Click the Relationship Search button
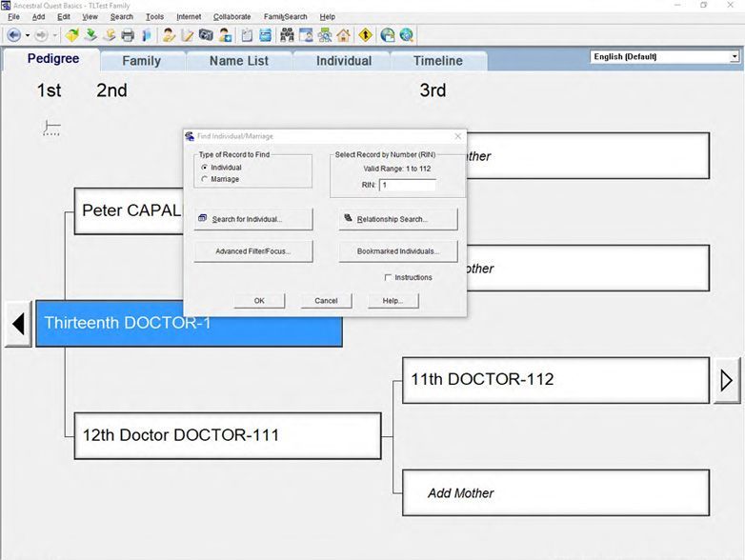 [398, 219]
